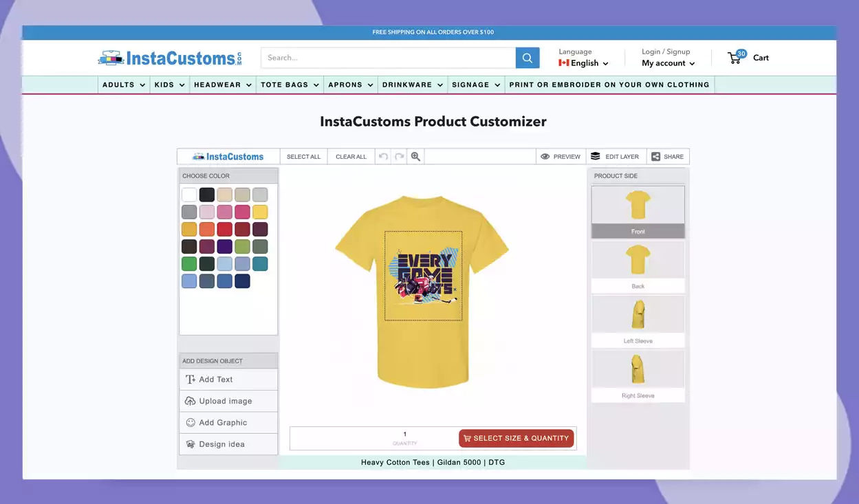Expand the Tote Bags menu
The image size is (859, 504).
[290, 85]
